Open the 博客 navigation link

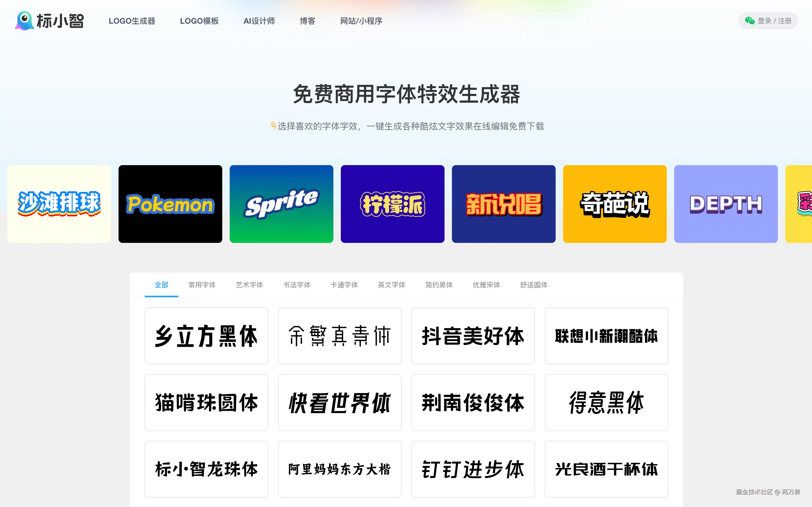307,21
